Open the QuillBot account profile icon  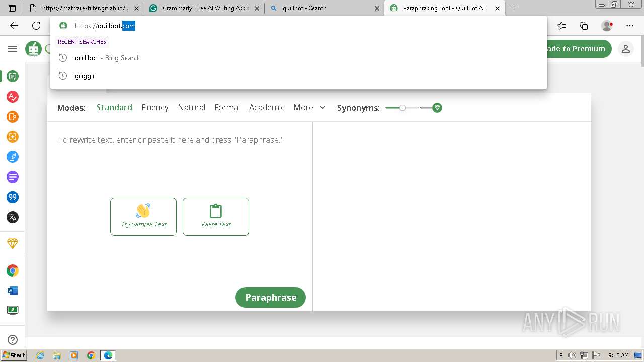(x=626, y=49)
